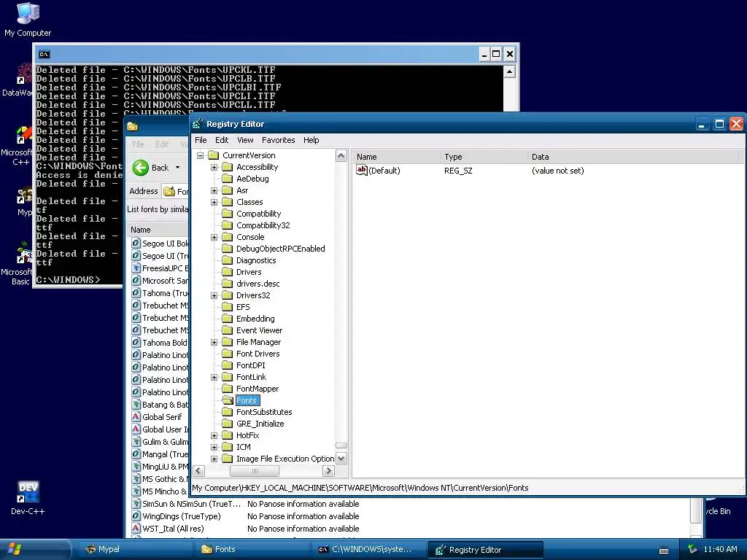Select the Font Drivers registry key
The image size is (747, 560).
(258, 354)
